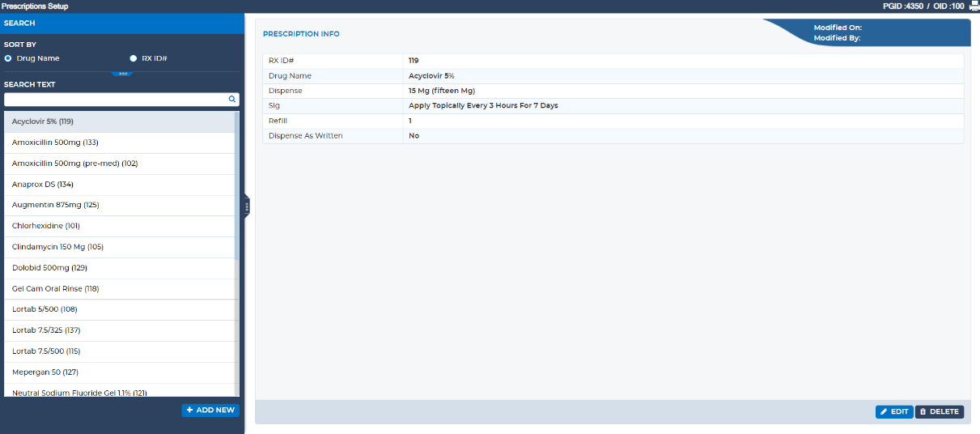The image size is (980, 434).
Task: Click the Add New prescription button
Action: pyautogui.click(x=210, y=410)
